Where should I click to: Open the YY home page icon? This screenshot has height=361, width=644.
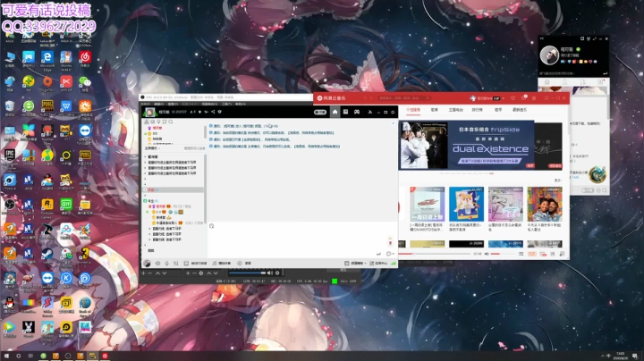pyautogui.click(x=335, y=112)
